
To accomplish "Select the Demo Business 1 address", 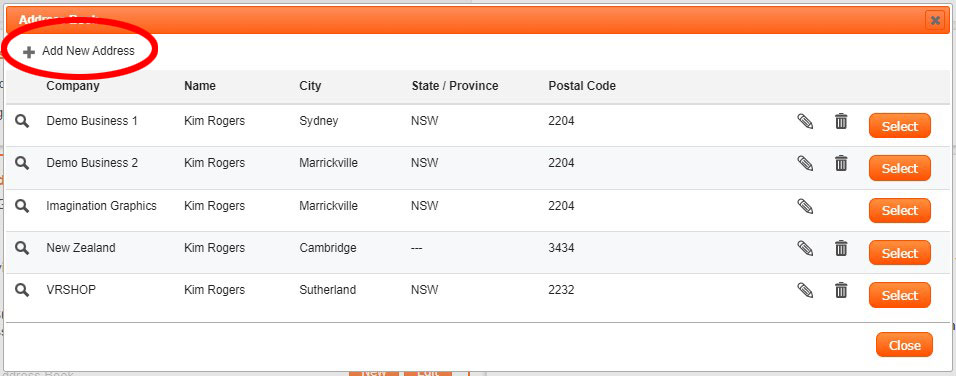I will coord(900,126).
